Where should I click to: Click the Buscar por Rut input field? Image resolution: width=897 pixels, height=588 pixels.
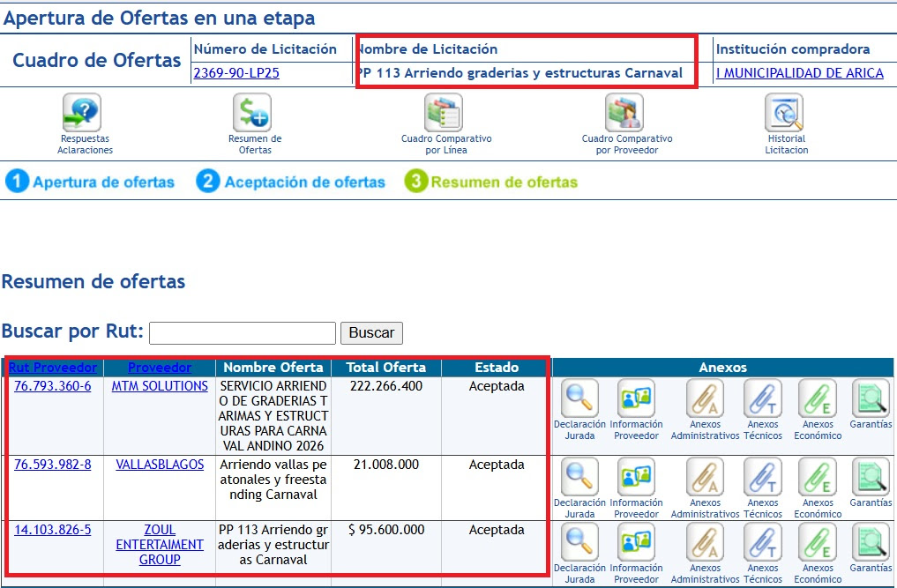click(243, 333)
